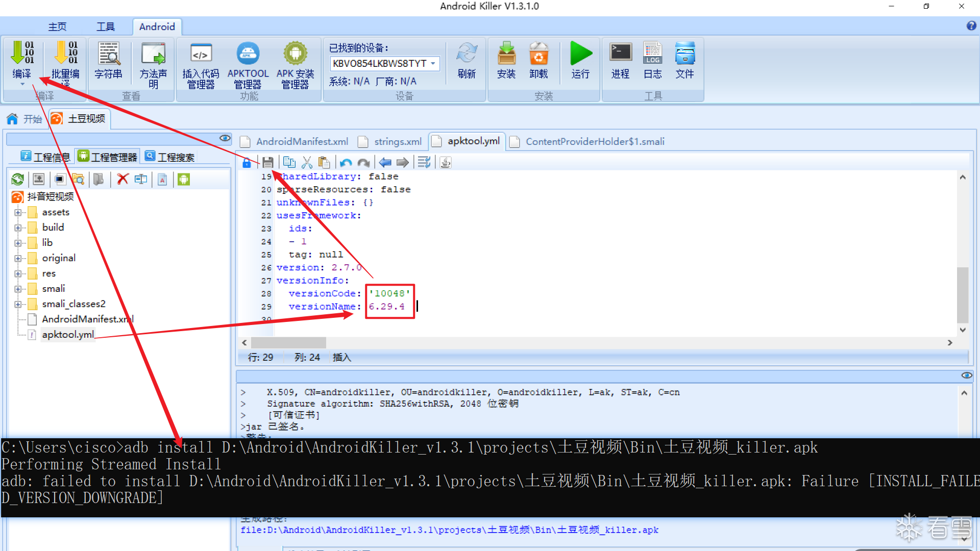Expand the assets folder node

(18, 212)
